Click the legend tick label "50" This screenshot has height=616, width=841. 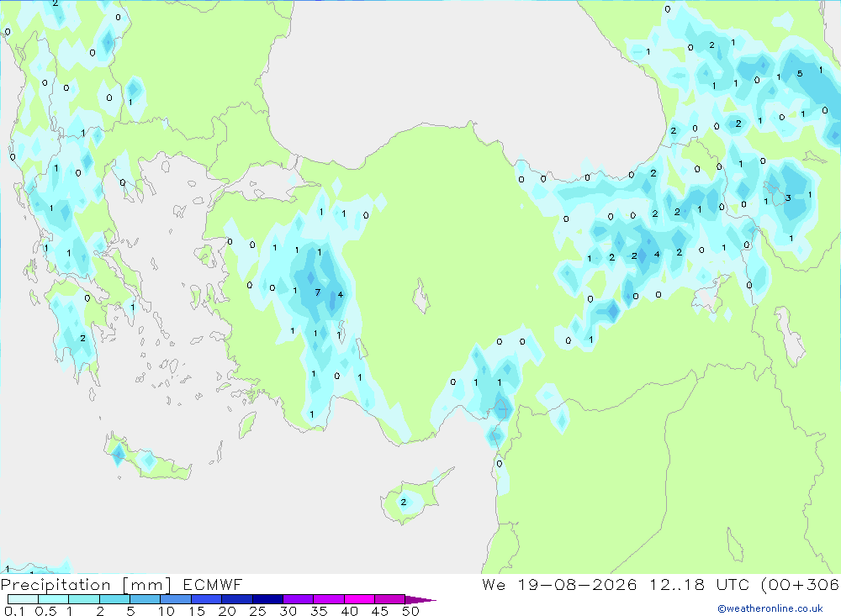coord(410,611)
